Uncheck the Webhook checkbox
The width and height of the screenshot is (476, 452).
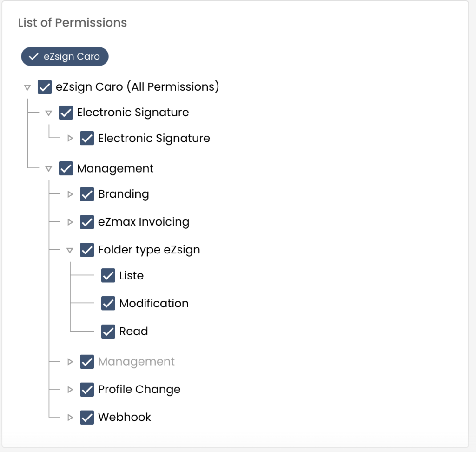point(87,417)
